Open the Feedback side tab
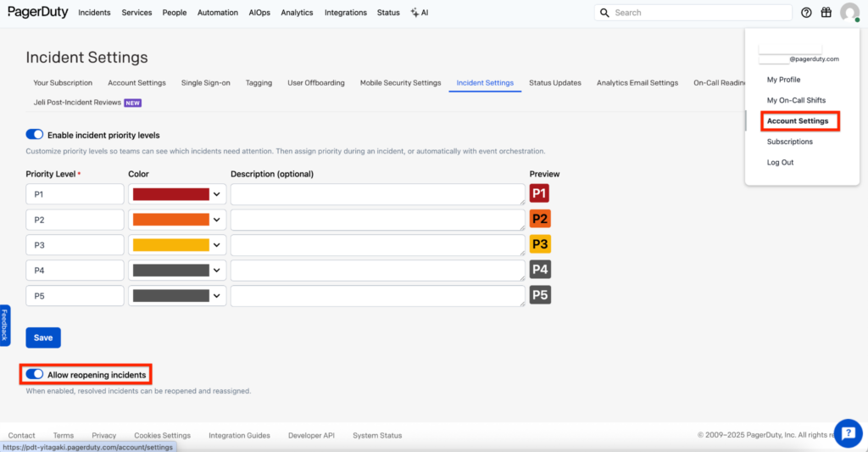Viewport: 868px width, 452px height. tap(4, 325)
